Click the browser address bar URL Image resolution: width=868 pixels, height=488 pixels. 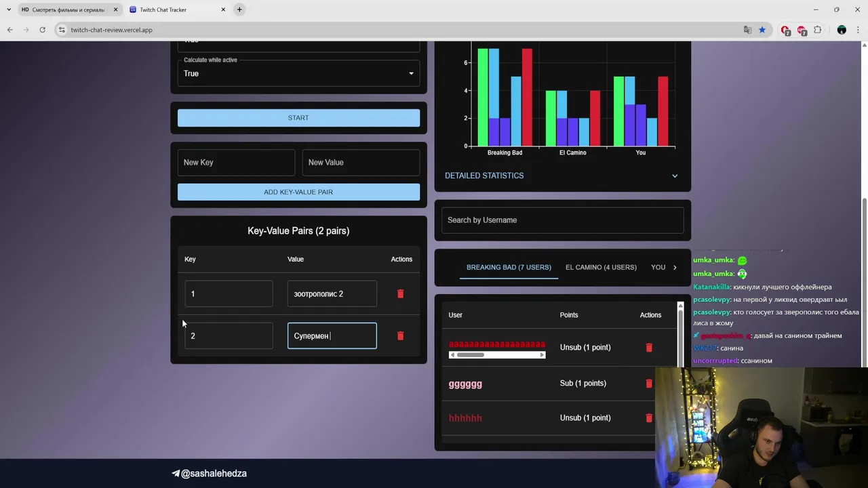point(111,30)
